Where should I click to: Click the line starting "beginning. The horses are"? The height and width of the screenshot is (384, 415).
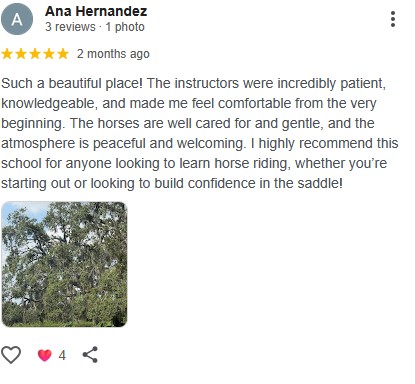(x=188, y=123)
